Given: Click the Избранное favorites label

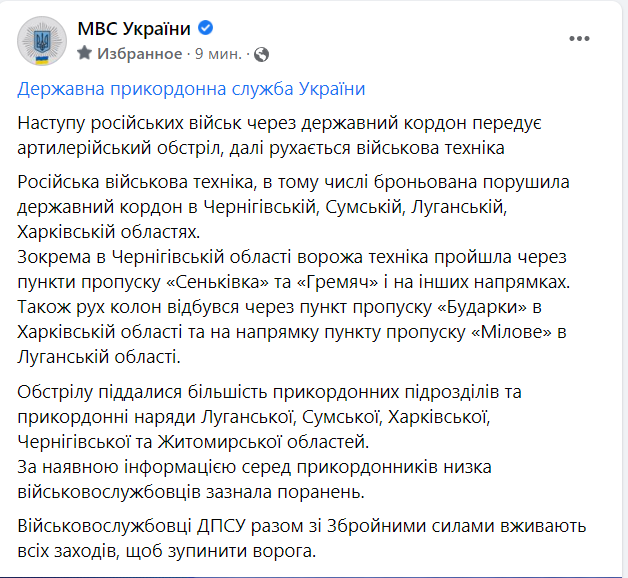Looking at the screenshot, I should click(138, 53).
